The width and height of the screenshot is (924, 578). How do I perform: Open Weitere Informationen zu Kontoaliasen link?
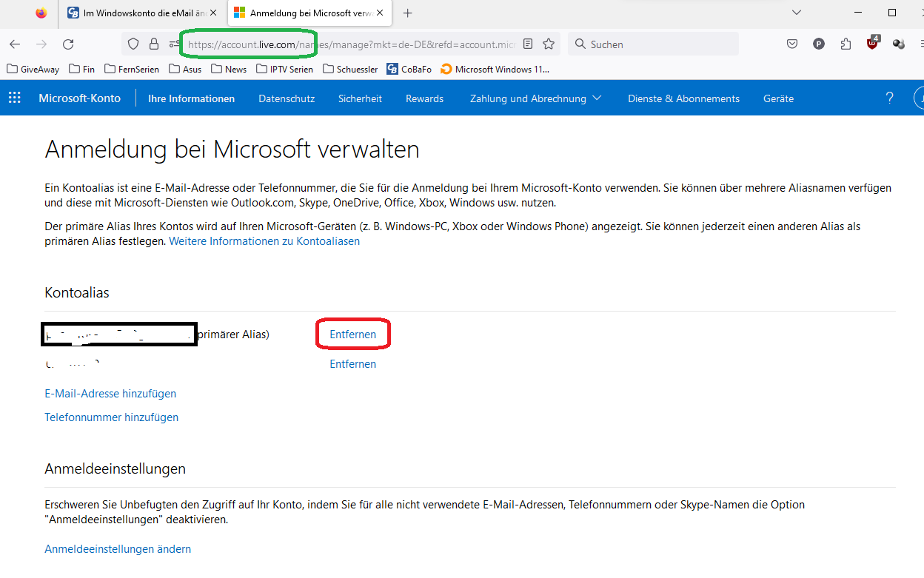click(x=264, y=241)
